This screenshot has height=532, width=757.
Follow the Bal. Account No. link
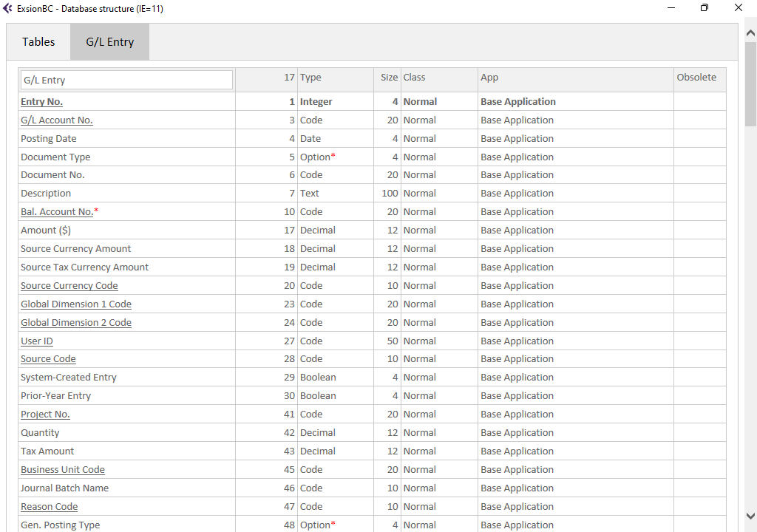[x=57, y=212]
